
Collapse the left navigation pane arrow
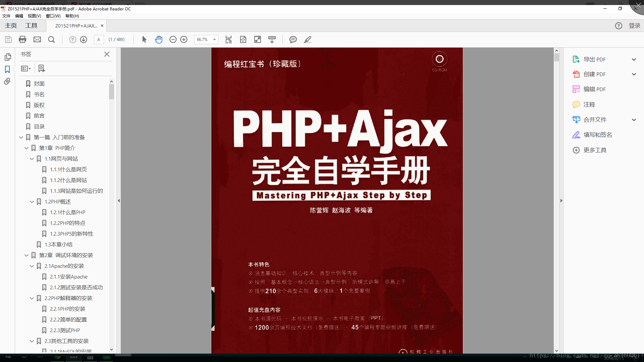pyautogui.click(x=119, y=201)
